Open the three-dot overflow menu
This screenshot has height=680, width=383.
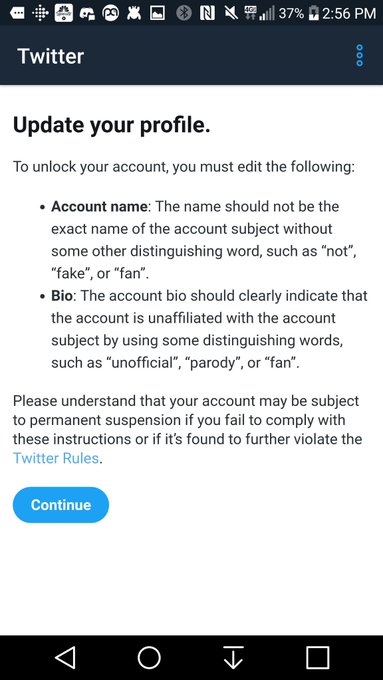pos(360,55)
